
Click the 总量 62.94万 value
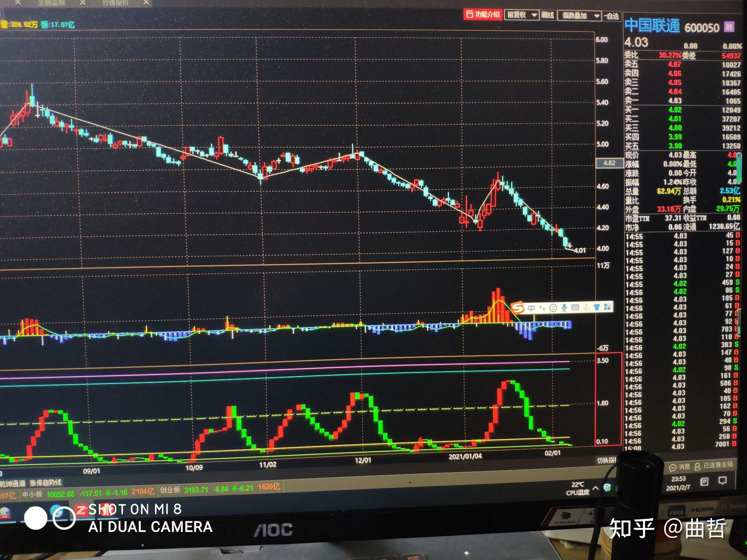(669, 191)
